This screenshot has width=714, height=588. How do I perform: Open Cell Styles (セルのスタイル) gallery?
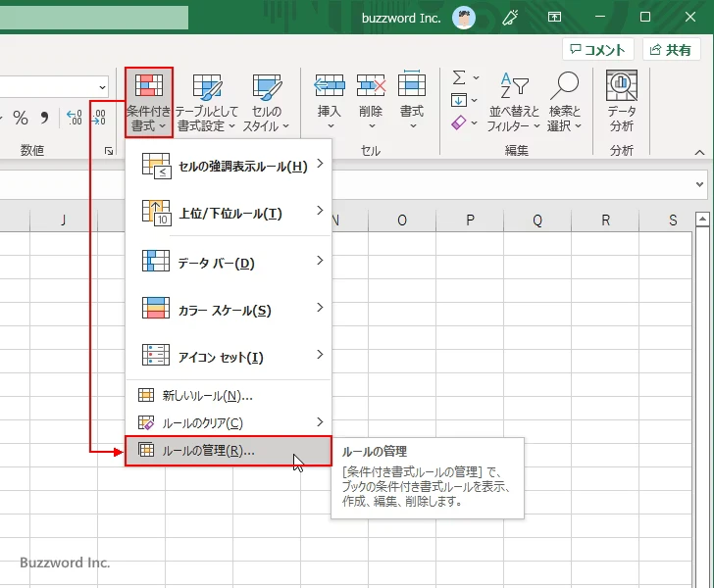pos(267,102)
